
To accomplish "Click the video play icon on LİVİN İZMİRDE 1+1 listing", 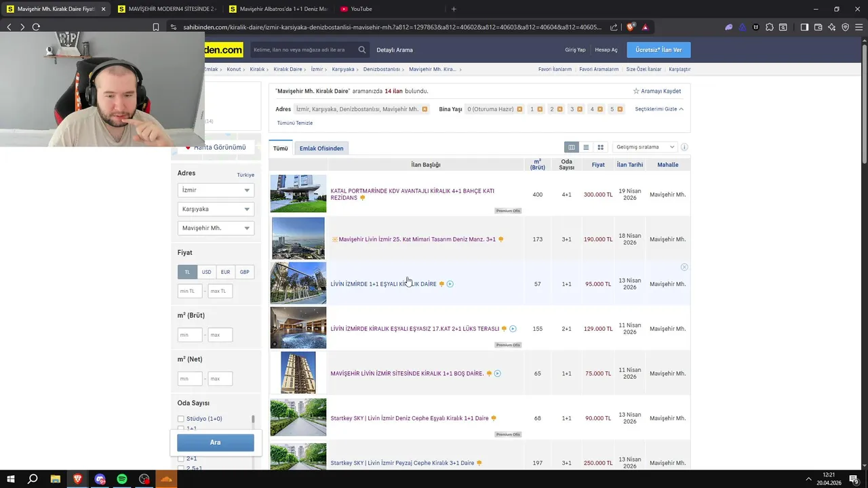I will point(450,284).
